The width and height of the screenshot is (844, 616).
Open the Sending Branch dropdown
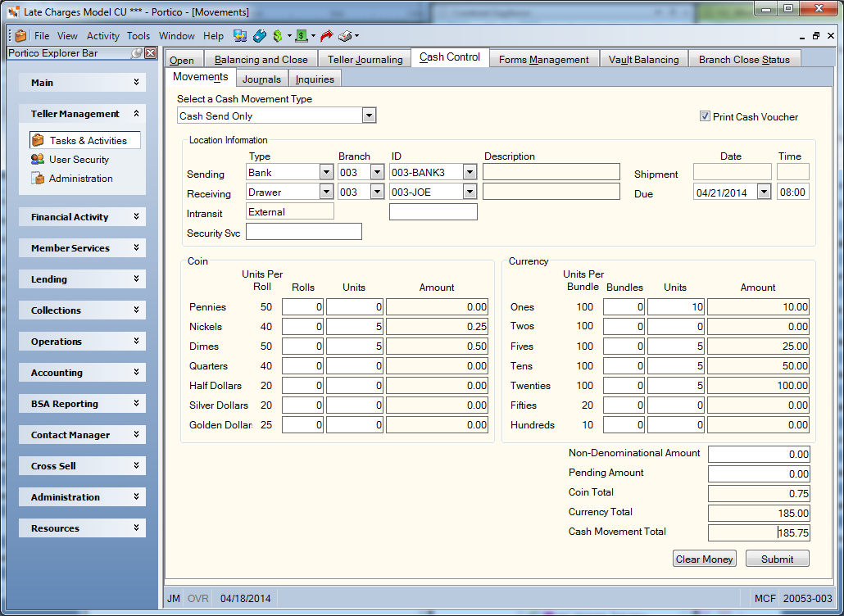point(377,173)
